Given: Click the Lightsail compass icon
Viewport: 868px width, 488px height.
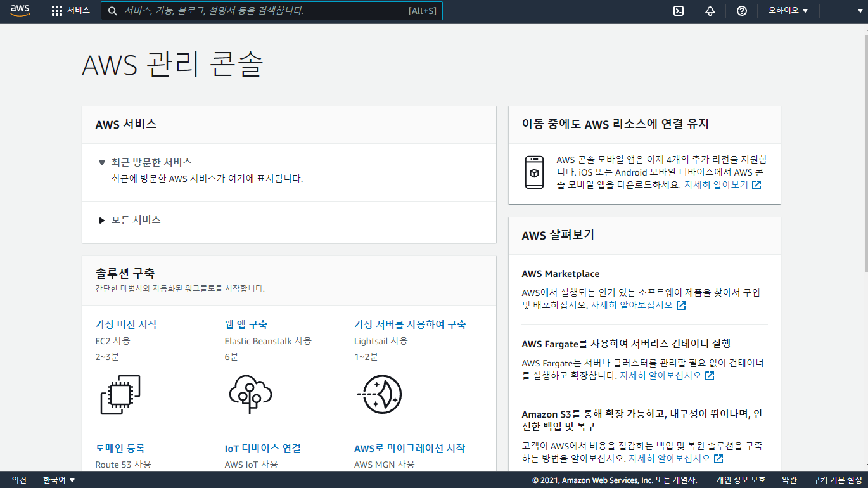Looking at the screenshot, I should (379, 395).
